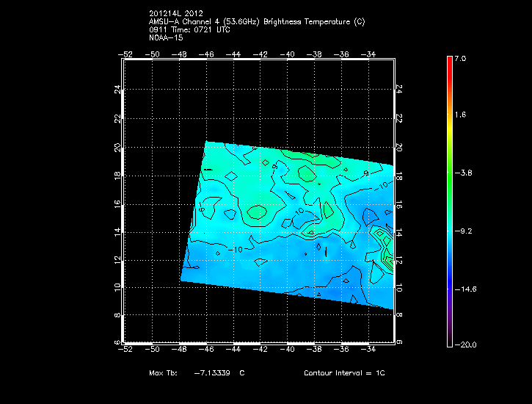Viewport: 532px width, 404px height.
Task: Click the red top of the color bar
Action: click(450, 62)
